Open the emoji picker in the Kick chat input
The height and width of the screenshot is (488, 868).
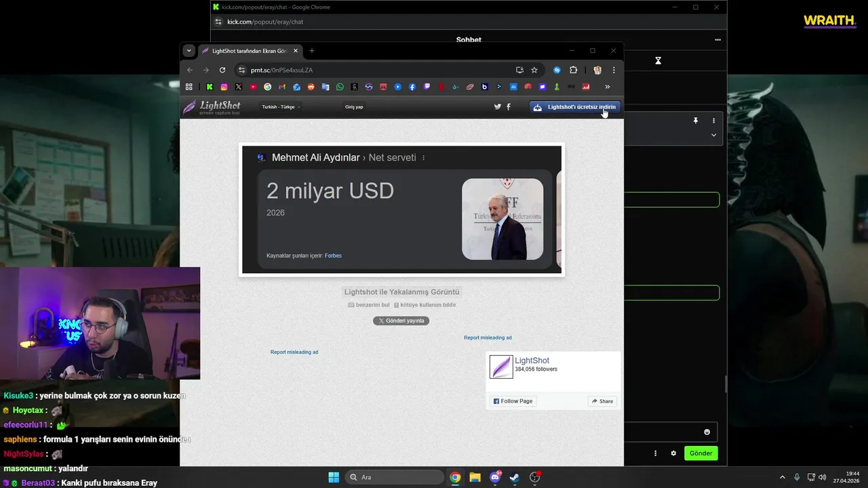tap(707, 432)
